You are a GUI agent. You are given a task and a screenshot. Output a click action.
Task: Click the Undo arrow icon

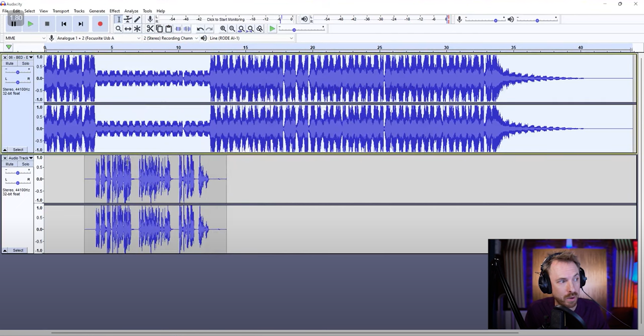pyautogui.click(x=200, y=29)
